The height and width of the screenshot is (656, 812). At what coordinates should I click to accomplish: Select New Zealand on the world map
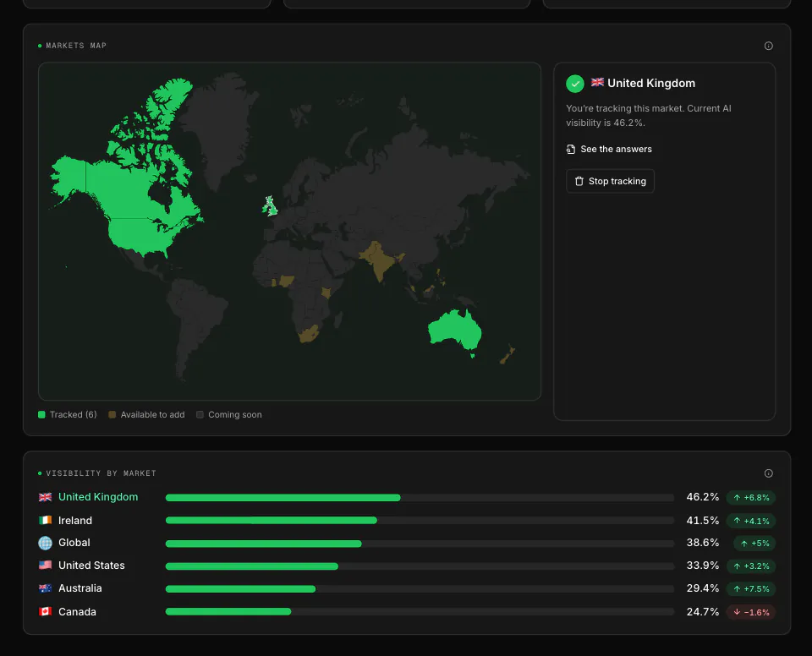coord(507,355)
